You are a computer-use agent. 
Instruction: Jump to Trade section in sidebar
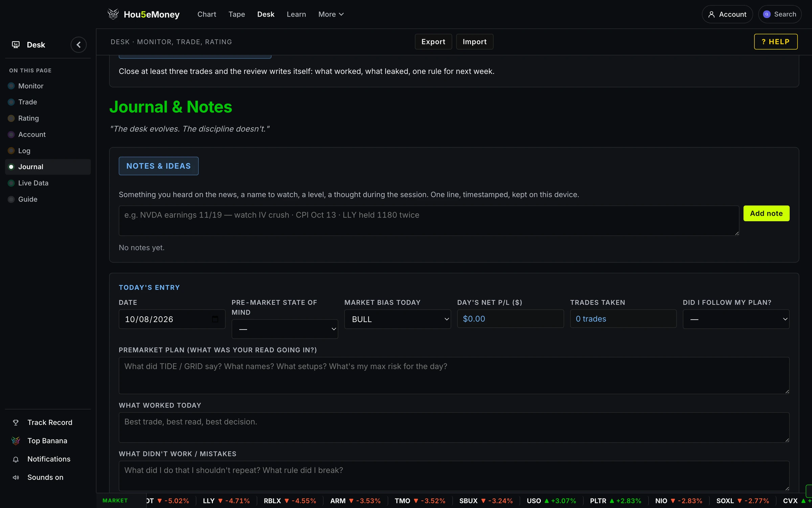(48, 102)
